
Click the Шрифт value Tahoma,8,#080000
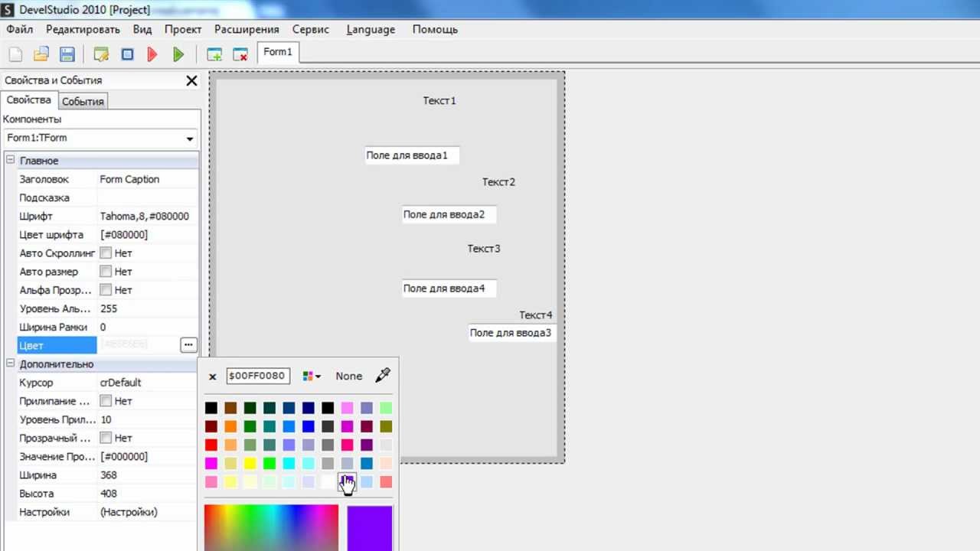coord(144,216)
